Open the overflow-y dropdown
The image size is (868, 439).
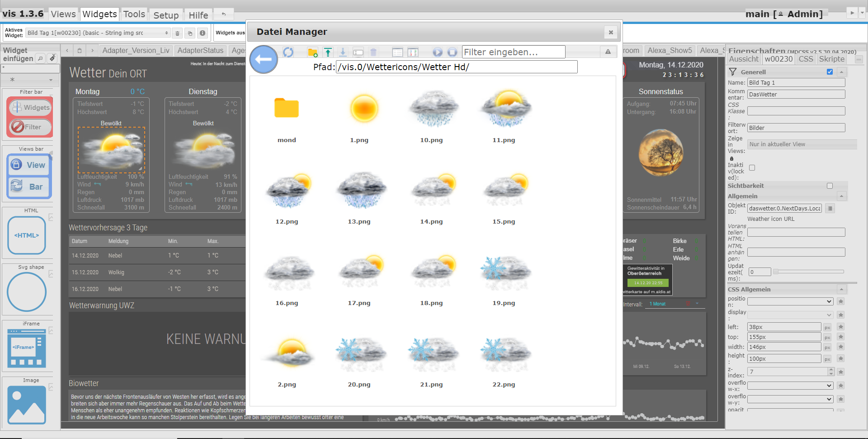(x=790, y=399)
